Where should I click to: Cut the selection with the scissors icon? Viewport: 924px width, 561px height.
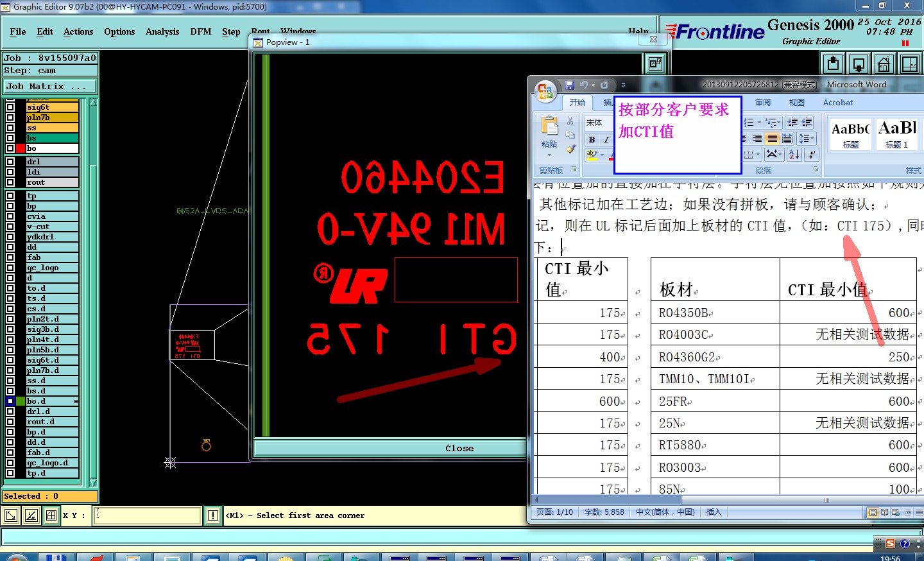(570, 121)
